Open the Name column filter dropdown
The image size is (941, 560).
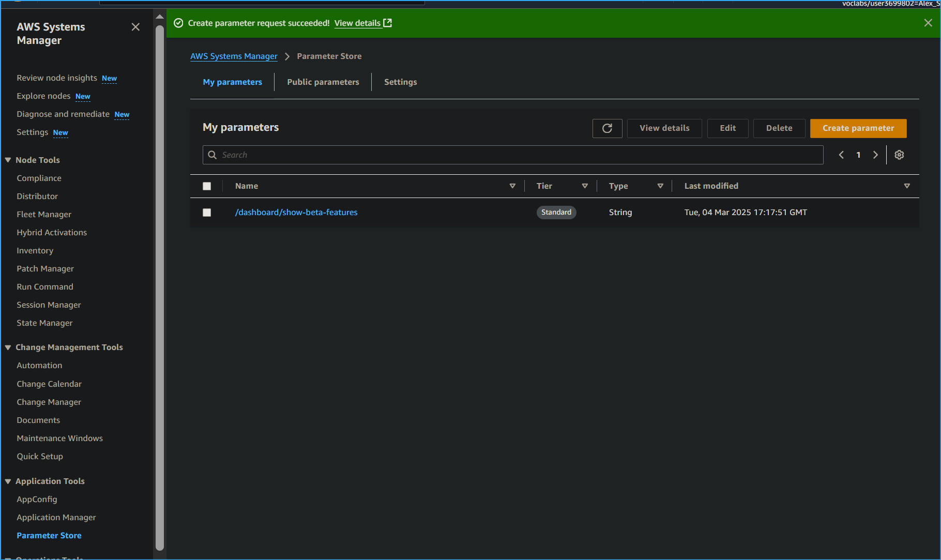[x=512, y=186]
